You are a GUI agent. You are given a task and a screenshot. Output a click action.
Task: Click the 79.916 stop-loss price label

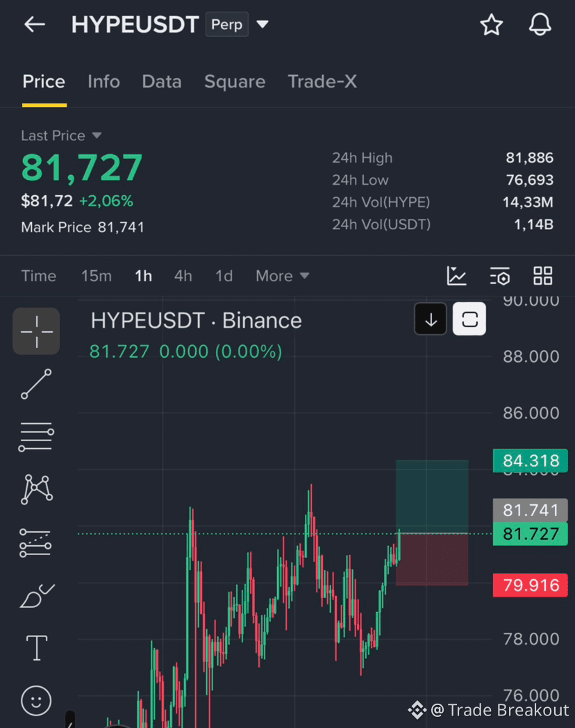click(x=531, y=585)
